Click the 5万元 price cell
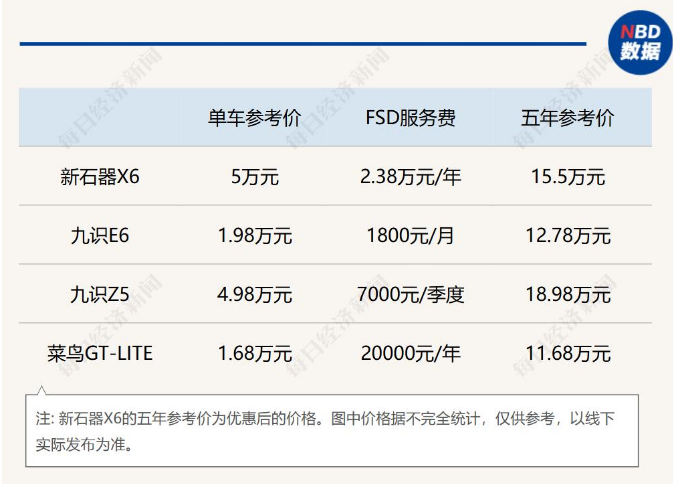Viewport: 673px width, 484px height. pos(254,177)
